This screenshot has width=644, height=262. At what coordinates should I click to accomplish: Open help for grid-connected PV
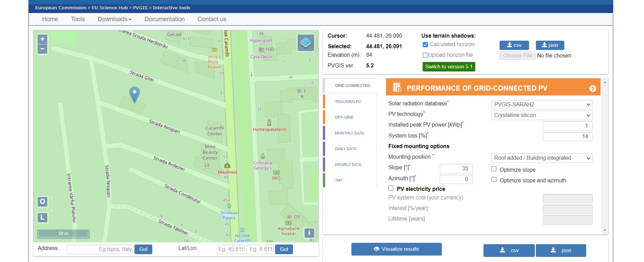pyautogui.click(x=593, y=89)
